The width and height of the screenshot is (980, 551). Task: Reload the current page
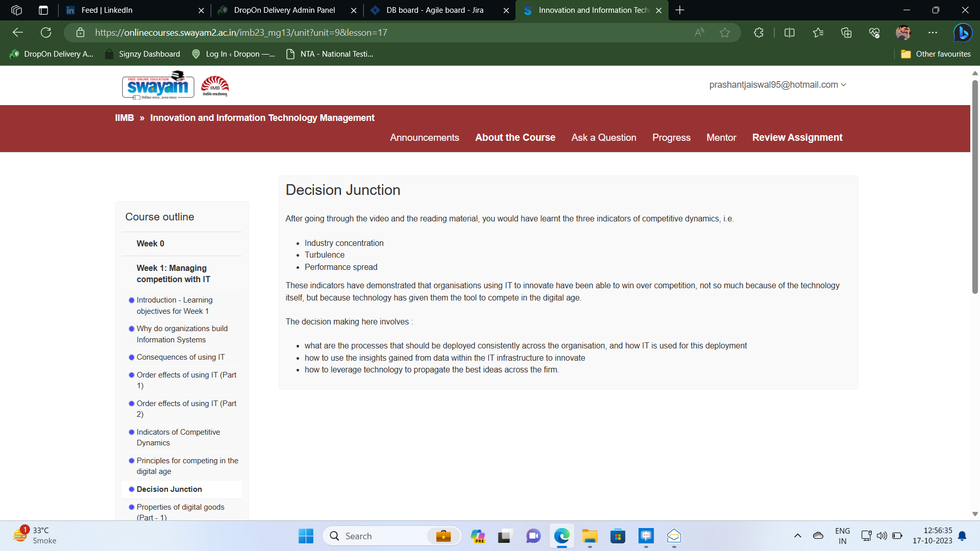coord(46,33)
